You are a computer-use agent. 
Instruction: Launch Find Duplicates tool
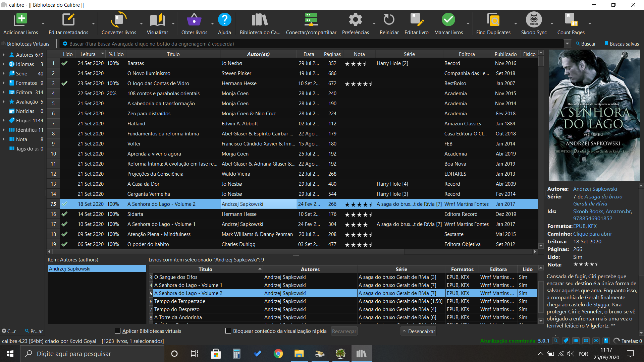coord(493,20)
